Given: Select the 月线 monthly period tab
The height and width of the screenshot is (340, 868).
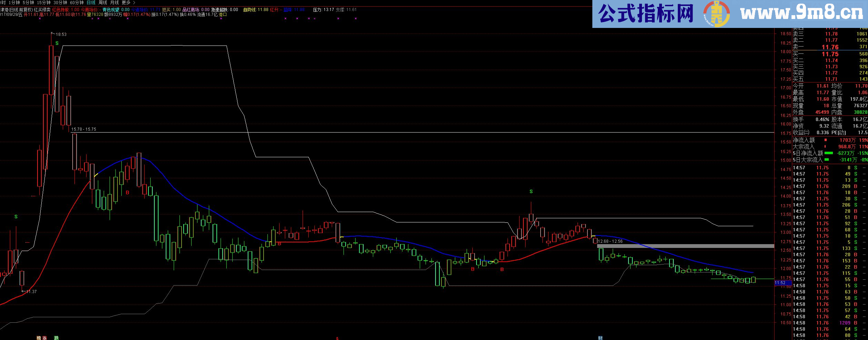Looking at the screenshot, I should (114, 3).
